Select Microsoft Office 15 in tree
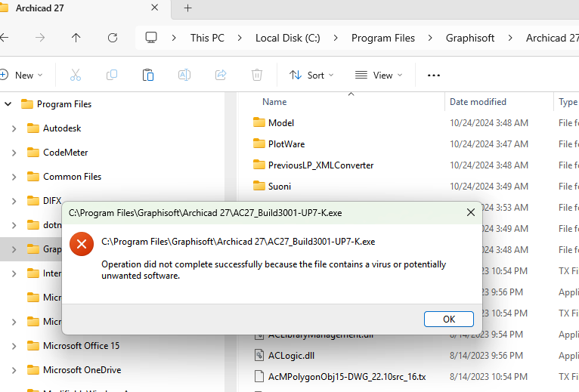This screenshot has width=579, height=392. 81,346
